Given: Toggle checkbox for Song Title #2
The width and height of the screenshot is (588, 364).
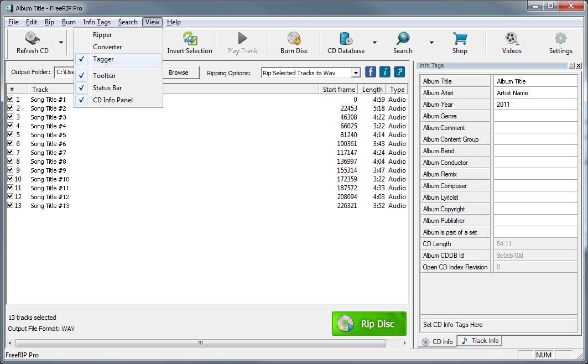Looking at the screenshot, I should click(x=11, y=108).
